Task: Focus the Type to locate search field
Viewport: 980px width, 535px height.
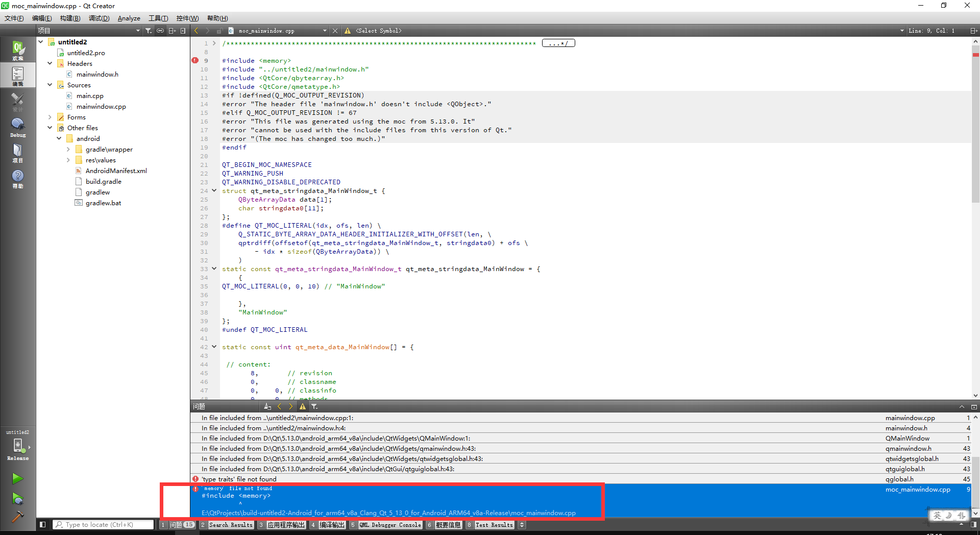Action: (x=103, y=524)
